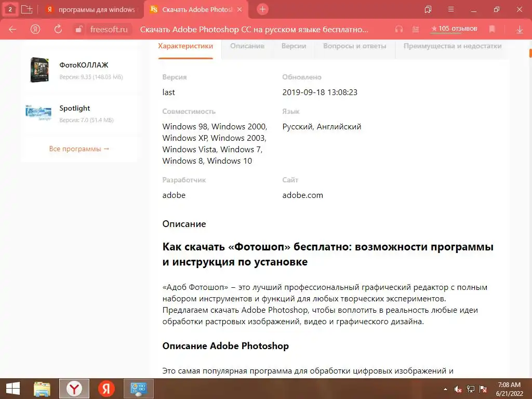Click the network tray icon
Viewport: 532px width, 399px height.
[x=471, y=389]
